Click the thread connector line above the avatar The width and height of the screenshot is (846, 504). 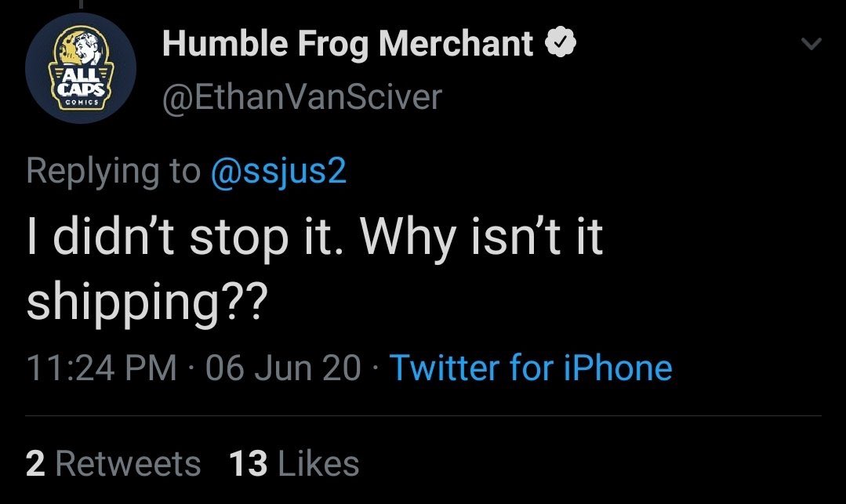pyautogui.click(x=81, y=5)
